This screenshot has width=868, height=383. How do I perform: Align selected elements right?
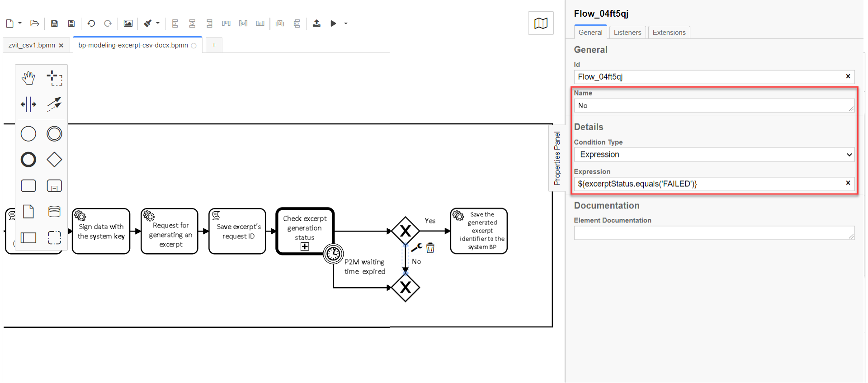pyautogui.click(x=209, y=24)
